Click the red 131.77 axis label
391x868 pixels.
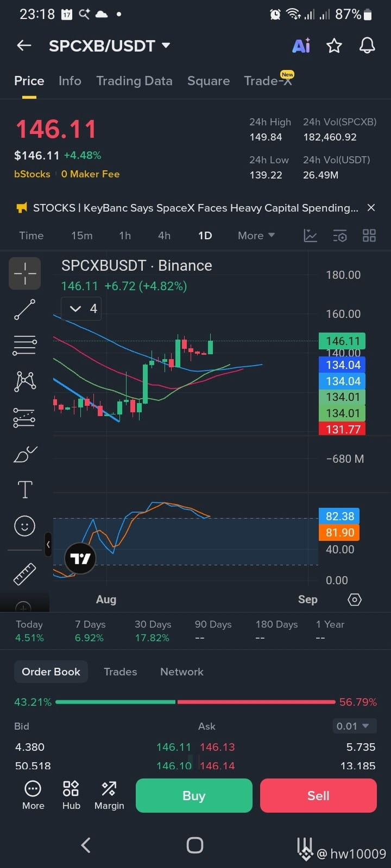point(342,429)
